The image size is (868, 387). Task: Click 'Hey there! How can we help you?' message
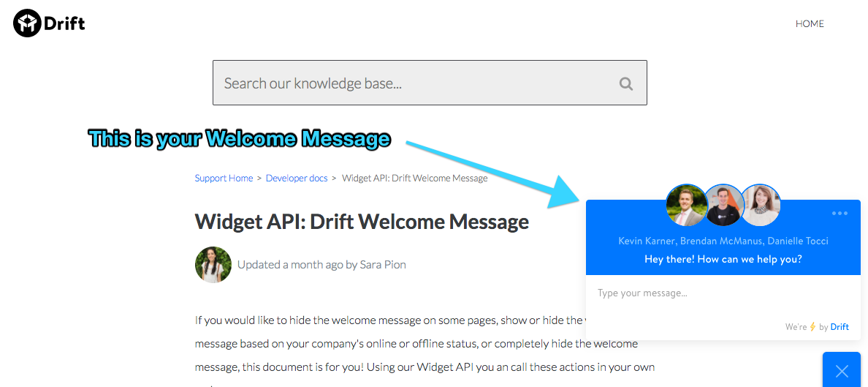[x=723, y=259]
